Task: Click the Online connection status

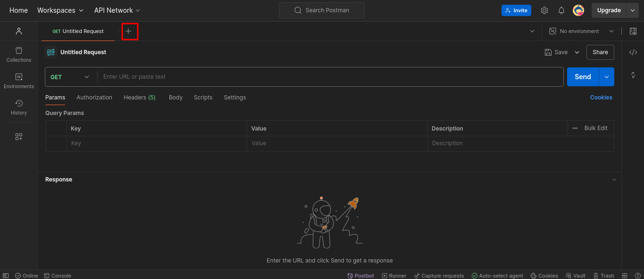Action: (26, 276)
